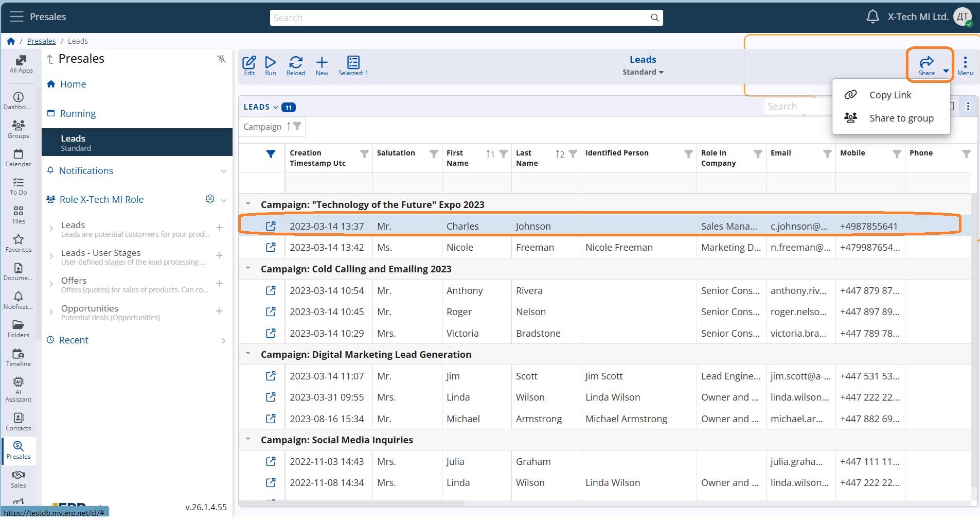This screenshot has height=520, width=980.
Task: Open Calendar in left sidebar
Action: point(19,158)
